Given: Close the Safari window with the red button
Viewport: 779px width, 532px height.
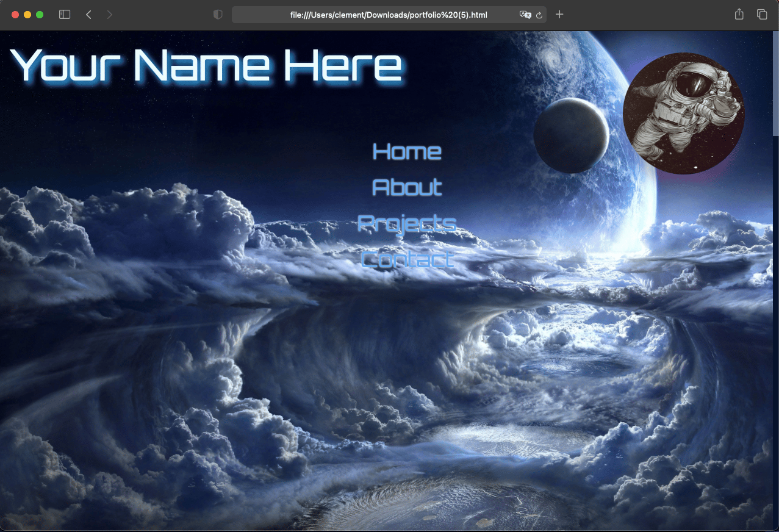Looking at the screenshot, I should (15, 15).
